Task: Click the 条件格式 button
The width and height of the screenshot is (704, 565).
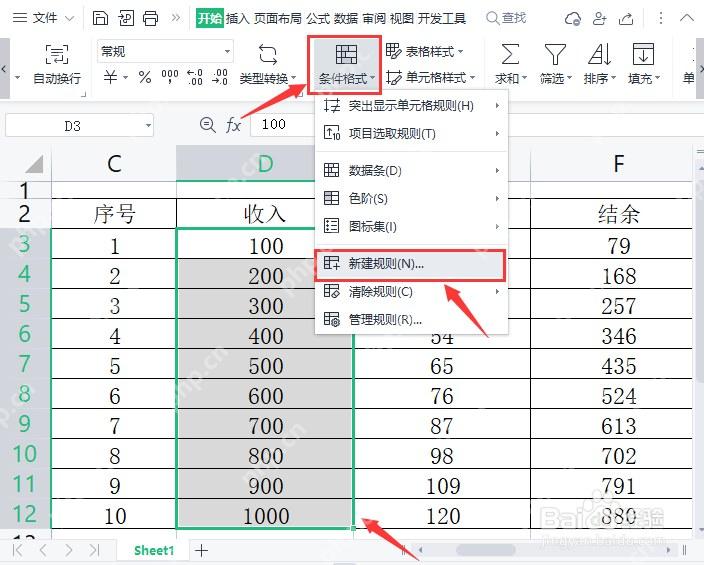Action: pos(345,65)
